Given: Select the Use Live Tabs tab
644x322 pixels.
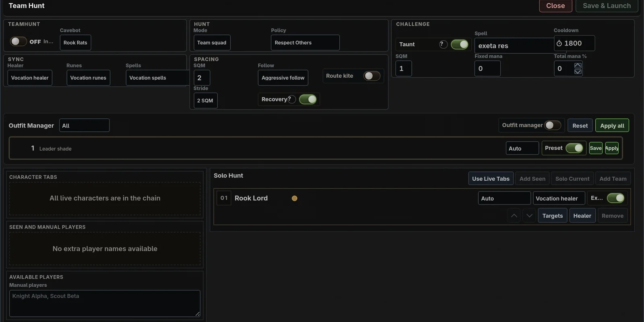Looking at the screenshot, I should tap(491, 179).
